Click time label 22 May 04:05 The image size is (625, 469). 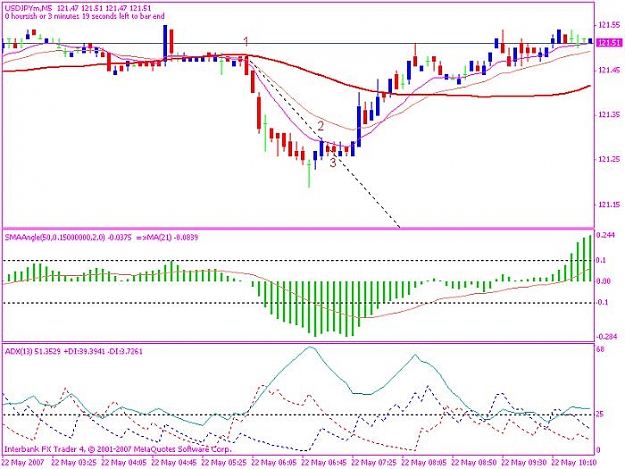point(124,463)
